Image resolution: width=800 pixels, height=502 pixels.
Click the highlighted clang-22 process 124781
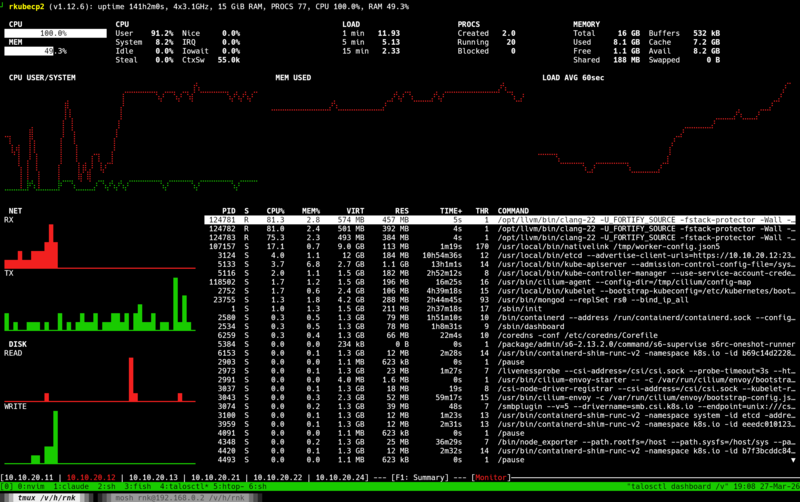pyautogui.click(x=500, y=219)
